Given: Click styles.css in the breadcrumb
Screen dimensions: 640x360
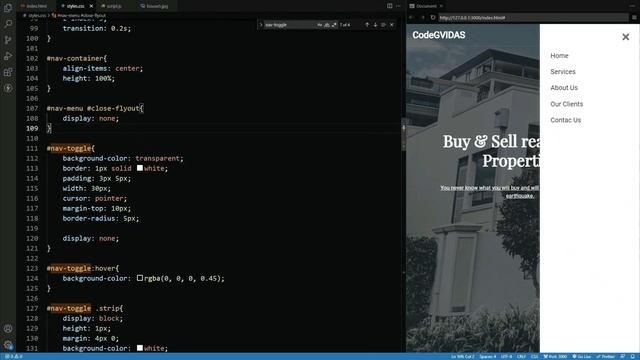Looking at the screenshot, I should click(36, 16).
